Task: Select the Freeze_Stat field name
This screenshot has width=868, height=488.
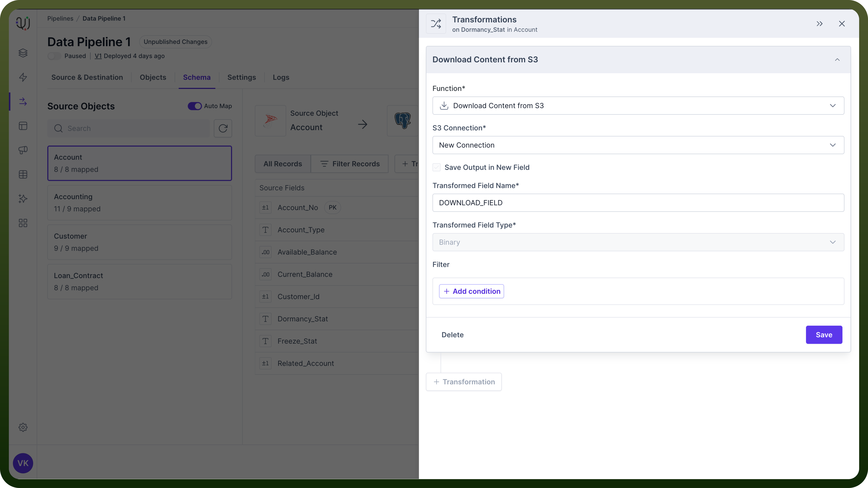Action: 297,341
